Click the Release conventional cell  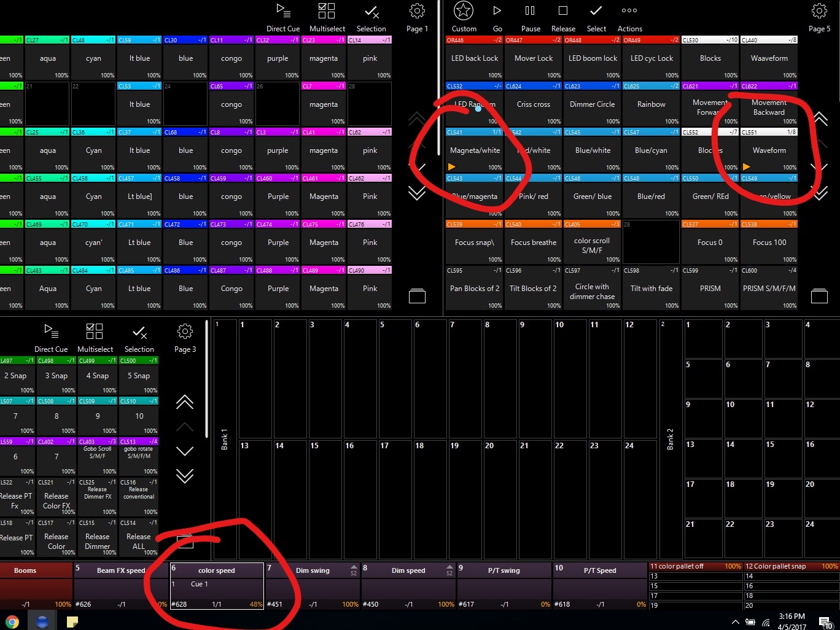pyautogui.click(x=138, y=497)
